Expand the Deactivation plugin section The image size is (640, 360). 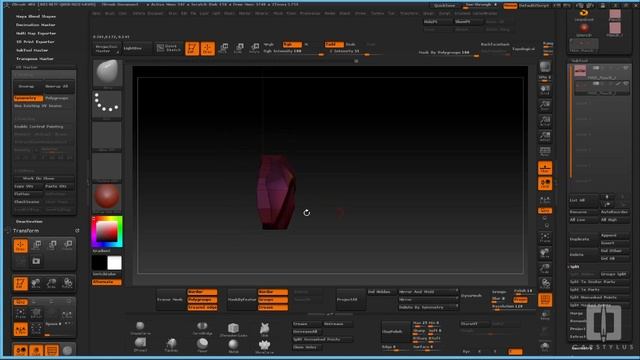[x=29, y=221]
